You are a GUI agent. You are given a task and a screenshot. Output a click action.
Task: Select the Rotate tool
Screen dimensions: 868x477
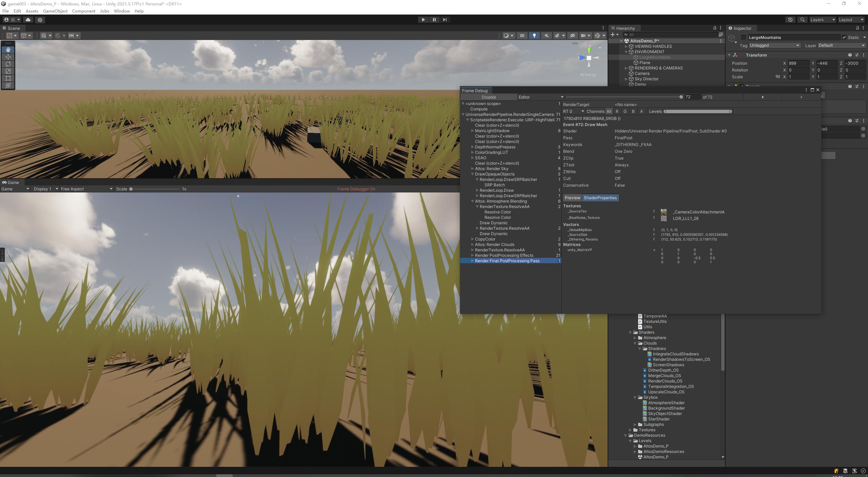pos(8,64)
